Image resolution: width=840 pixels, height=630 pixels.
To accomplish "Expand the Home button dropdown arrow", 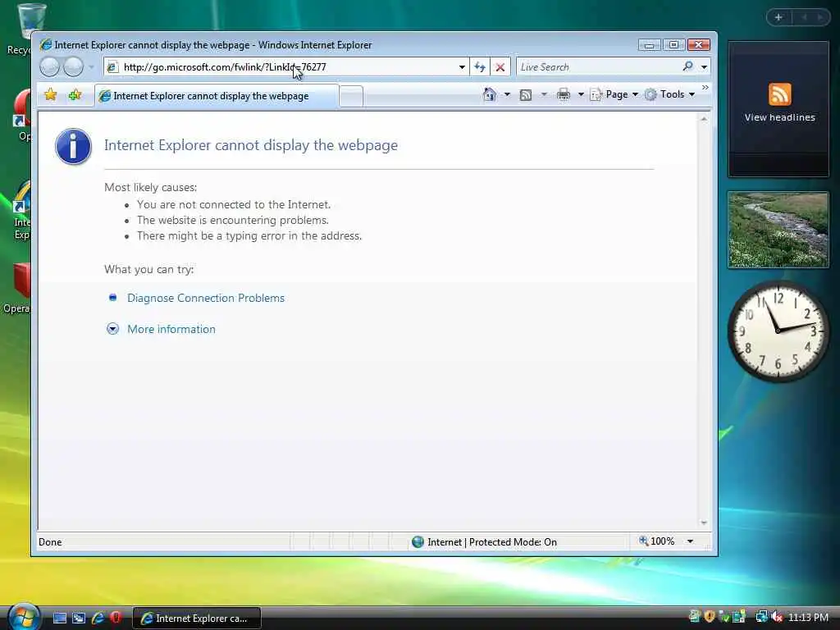I will click(x=507, y=94).
